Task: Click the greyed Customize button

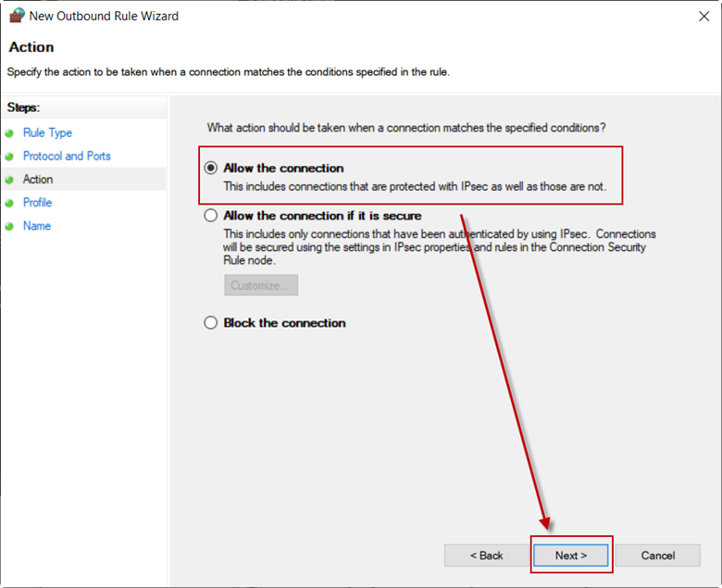Action: click(261, 285)
